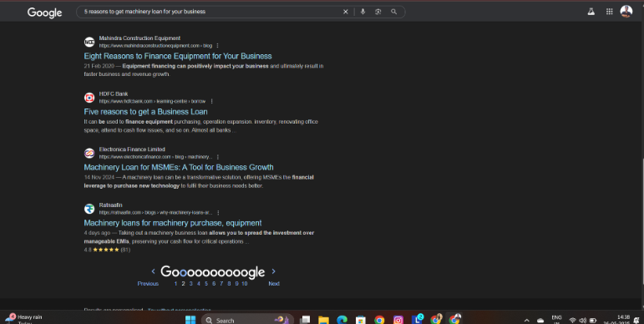Click the HDFC Bank site name
644x324 pixels.
(114, 94)
